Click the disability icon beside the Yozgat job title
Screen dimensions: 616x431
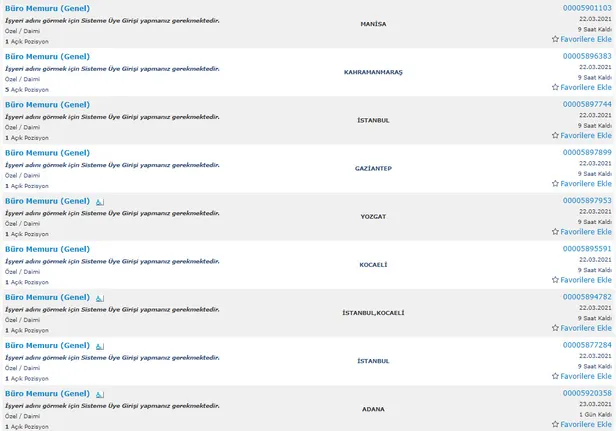pos(100,202)
